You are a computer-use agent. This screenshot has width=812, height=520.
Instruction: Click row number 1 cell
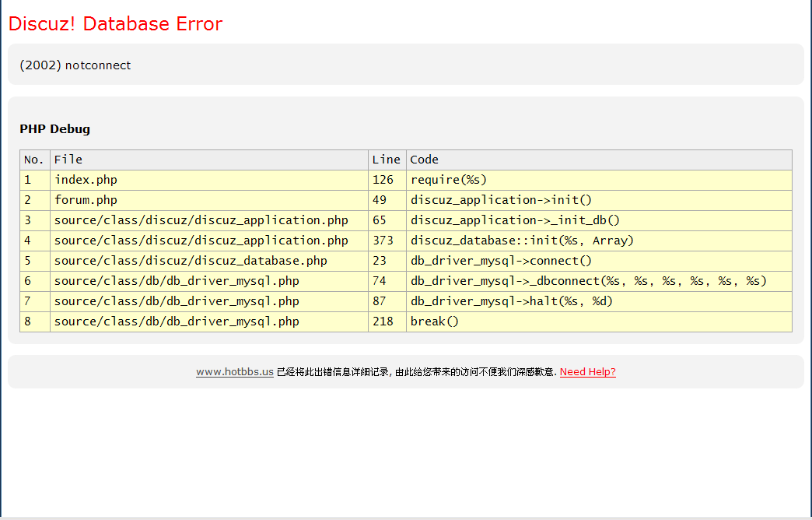coord(35,180)
